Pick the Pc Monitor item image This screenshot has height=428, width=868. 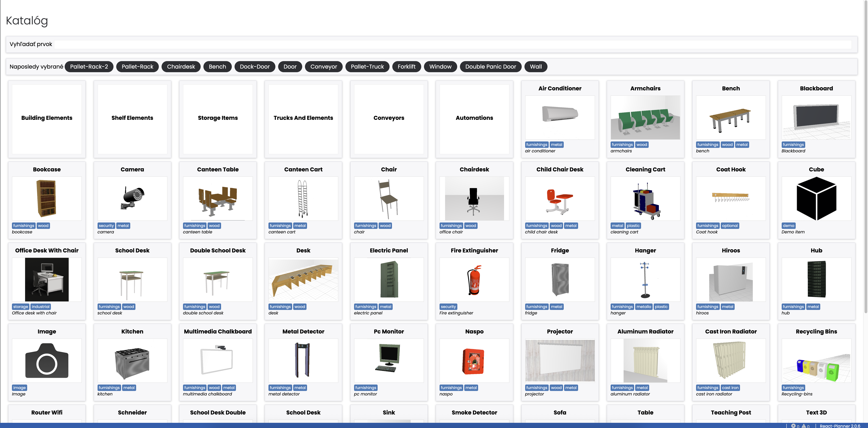(389, 360)
